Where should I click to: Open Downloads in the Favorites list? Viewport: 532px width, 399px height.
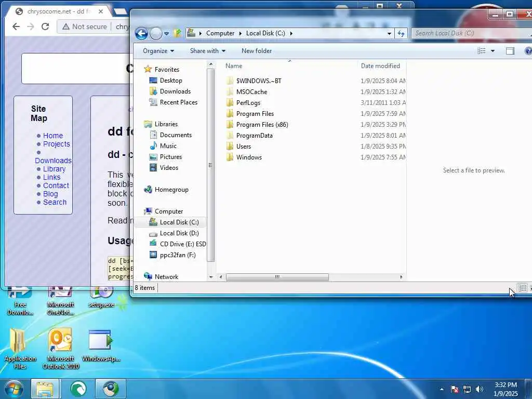click(x=175, y=91)
